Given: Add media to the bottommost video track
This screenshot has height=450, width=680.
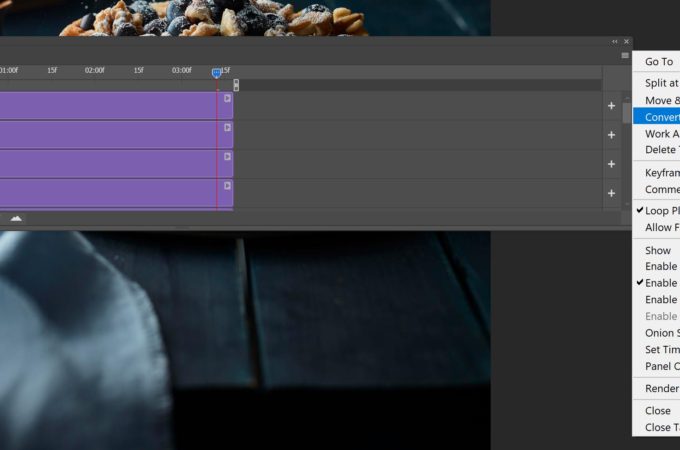Looking at the screenshot, I should tap(611, 193).
